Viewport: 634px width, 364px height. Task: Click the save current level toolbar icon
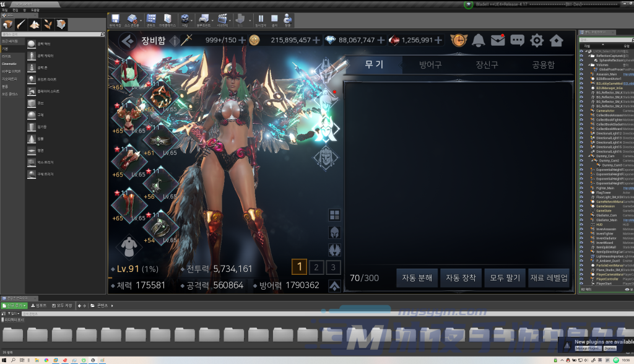[115, 21]
